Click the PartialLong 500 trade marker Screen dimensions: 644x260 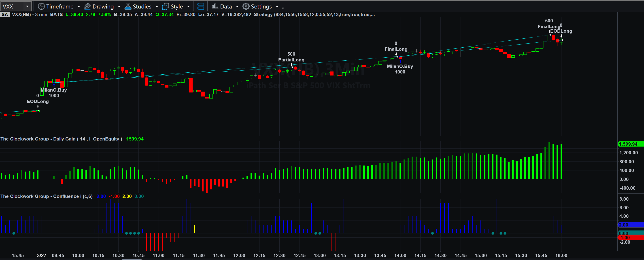291,60
